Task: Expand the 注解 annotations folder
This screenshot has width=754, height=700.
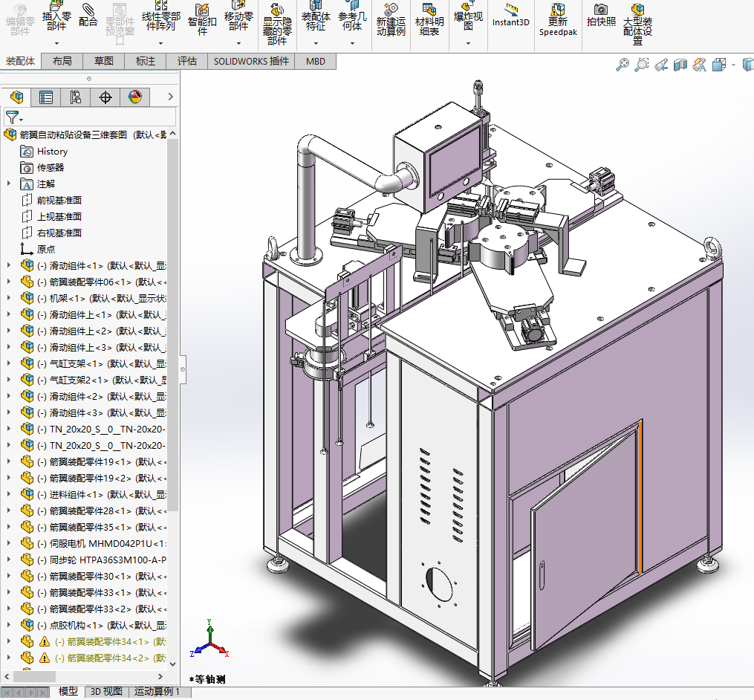Action: pos(9,184)
